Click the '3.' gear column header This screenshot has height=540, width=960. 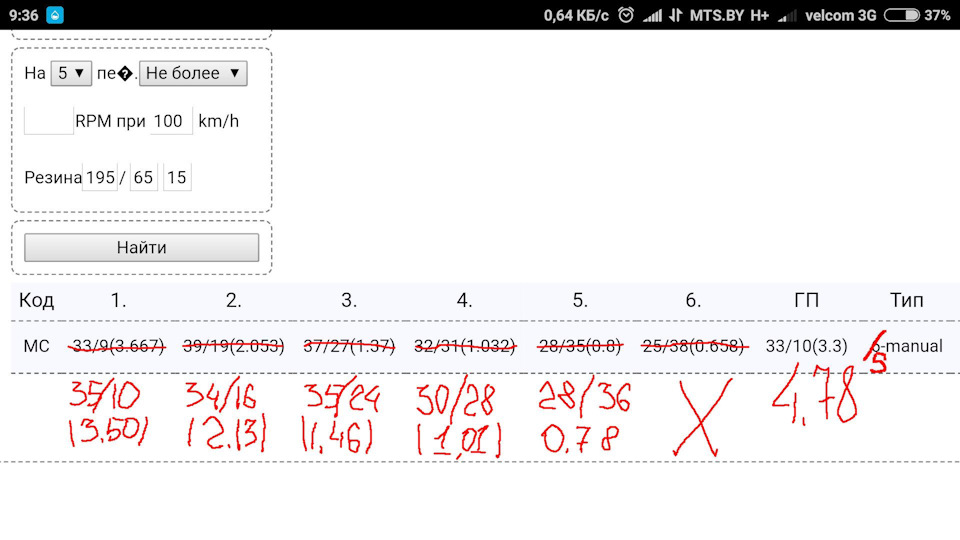click(348, 301)
